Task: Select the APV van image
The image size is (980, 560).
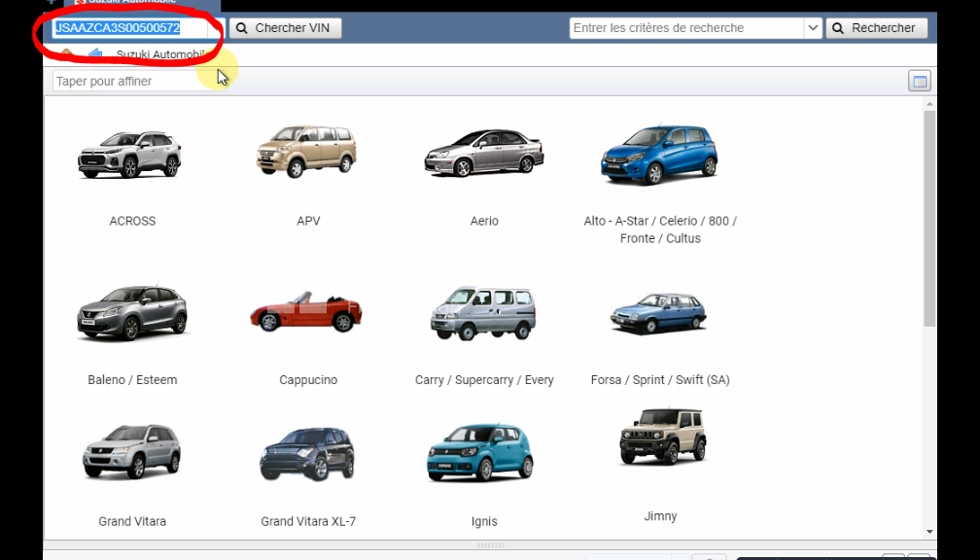Action: (306, 151)
